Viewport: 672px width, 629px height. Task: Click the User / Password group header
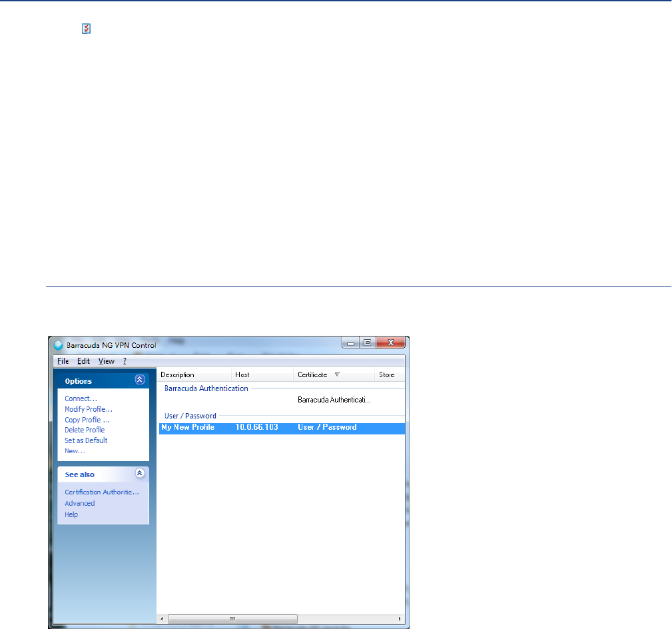point(190,416)
